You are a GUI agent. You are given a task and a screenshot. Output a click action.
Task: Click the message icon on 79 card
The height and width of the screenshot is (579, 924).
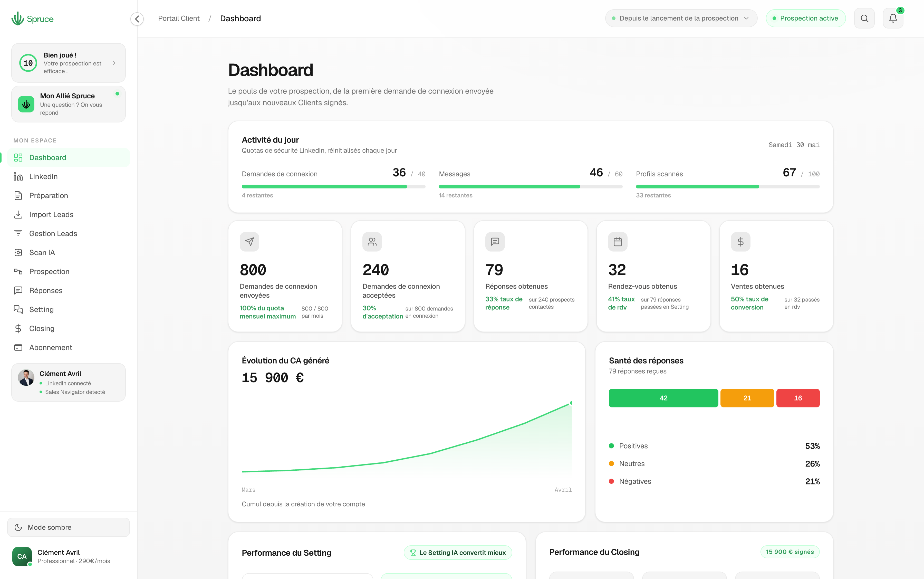[495, 242]
